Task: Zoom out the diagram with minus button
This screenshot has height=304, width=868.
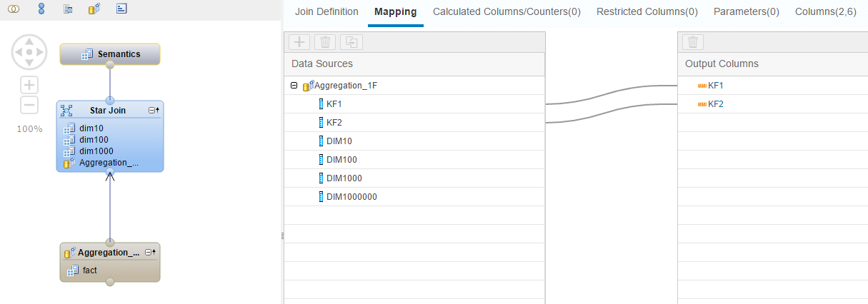Action: [29, 106]
